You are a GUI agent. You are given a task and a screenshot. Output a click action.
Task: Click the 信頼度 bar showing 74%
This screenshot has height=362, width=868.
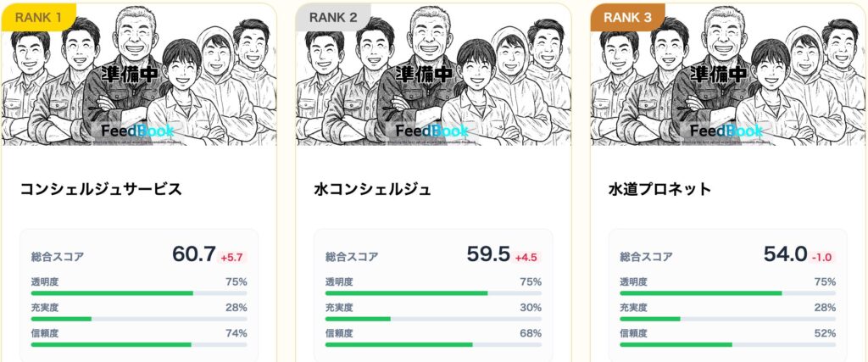[139, 344]
